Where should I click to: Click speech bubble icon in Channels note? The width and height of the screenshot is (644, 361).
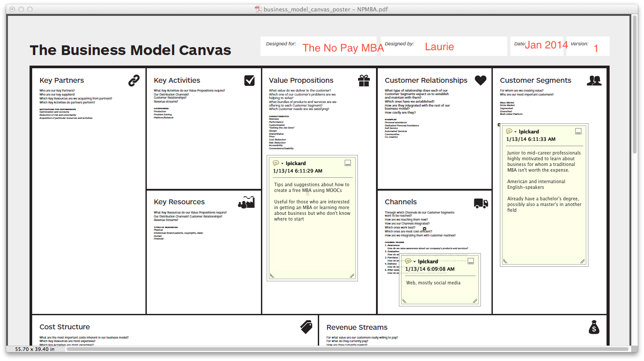tap(408, 261)
